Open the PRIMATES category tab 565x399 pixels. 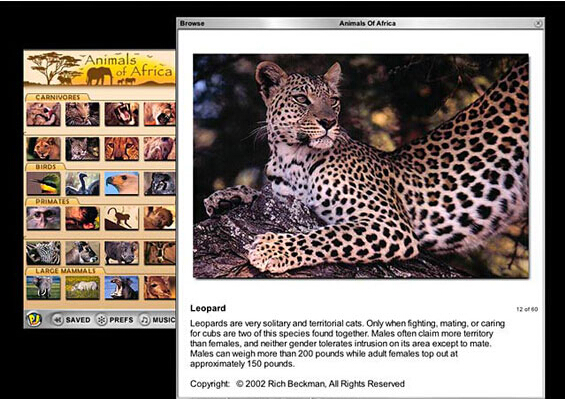(x=52, y=201)
